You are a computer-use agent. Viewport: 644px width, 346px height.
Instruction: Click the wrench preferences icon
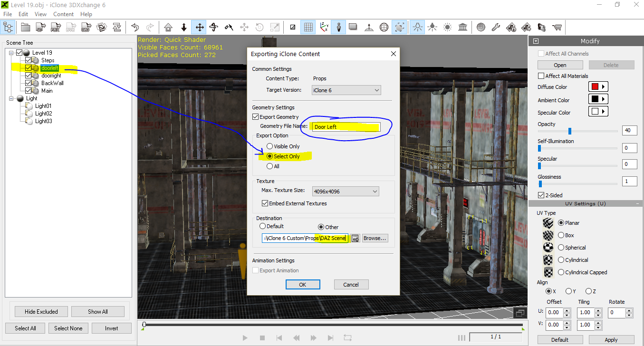point(496,27)
